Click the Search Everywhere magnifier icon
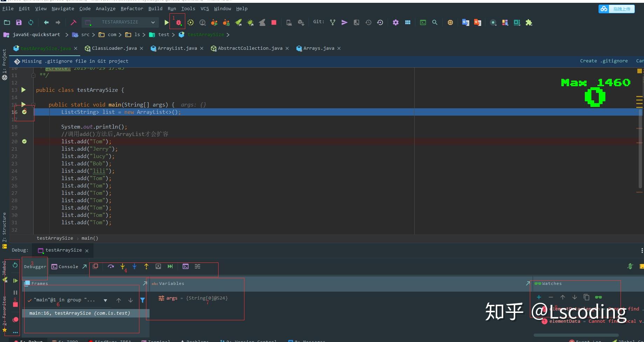The width and height of the screenshot is (644, 342). pyautogui.click(x=434, y=22)
